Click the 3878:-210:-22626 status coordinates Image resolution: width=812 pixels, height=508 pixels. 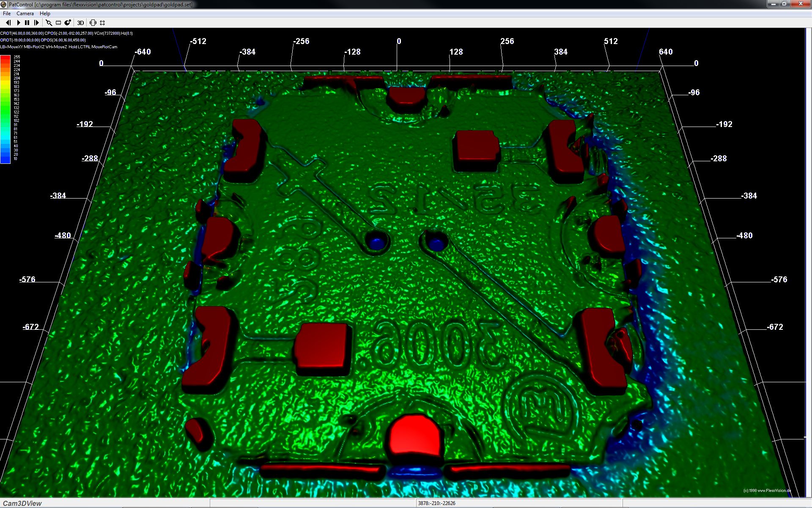point(436,503)
